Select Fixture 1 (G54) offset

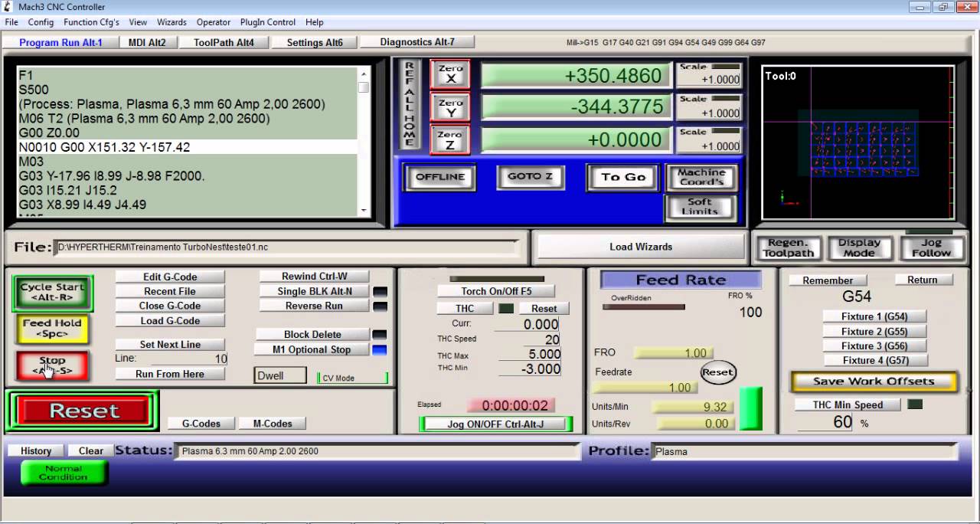pos(874,316)
